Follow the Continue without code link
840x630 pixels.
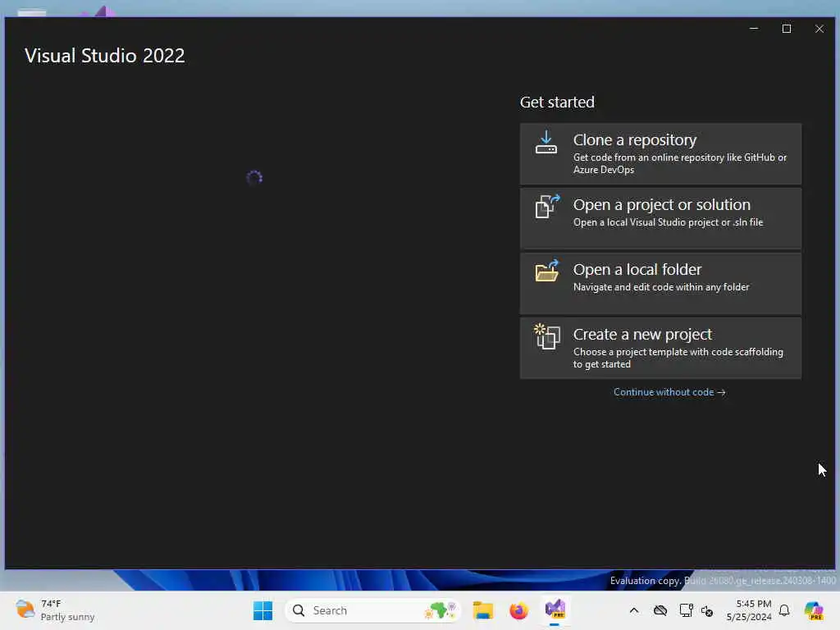(669, 392)
